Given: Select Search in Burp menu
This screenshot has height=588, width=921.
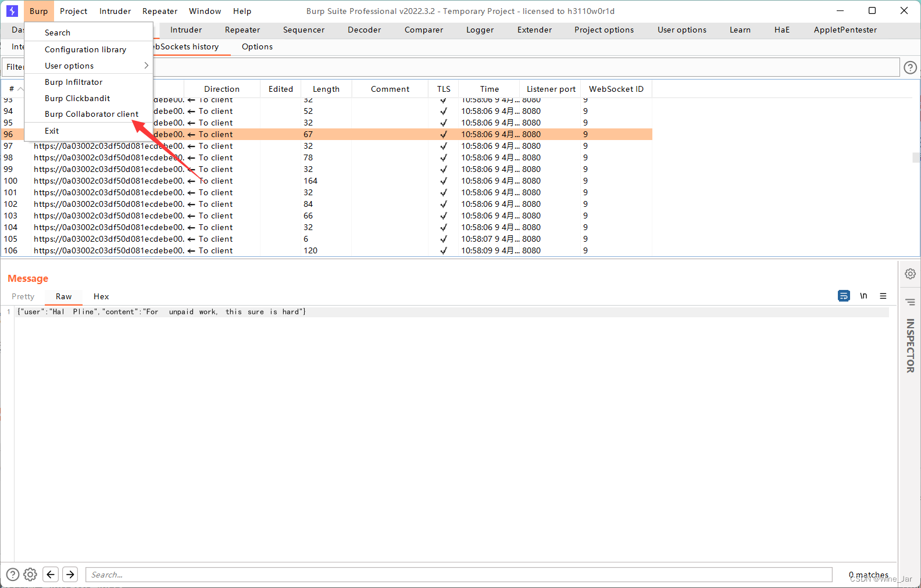Looking at the screenshot, I should [88, 33].
